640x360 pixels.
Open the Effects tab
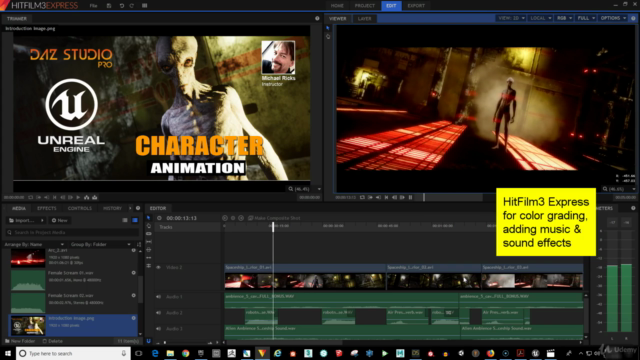click(x=47, y=208)
